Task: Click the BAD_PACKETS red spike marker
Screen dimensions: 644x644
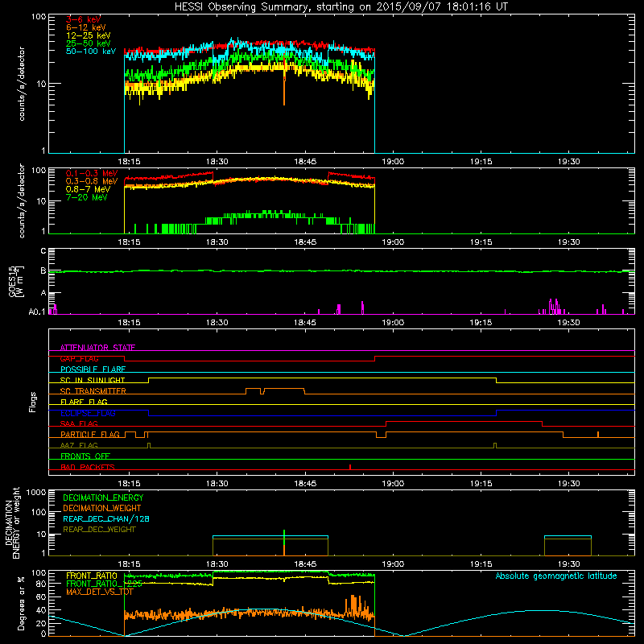Action: 350,467
